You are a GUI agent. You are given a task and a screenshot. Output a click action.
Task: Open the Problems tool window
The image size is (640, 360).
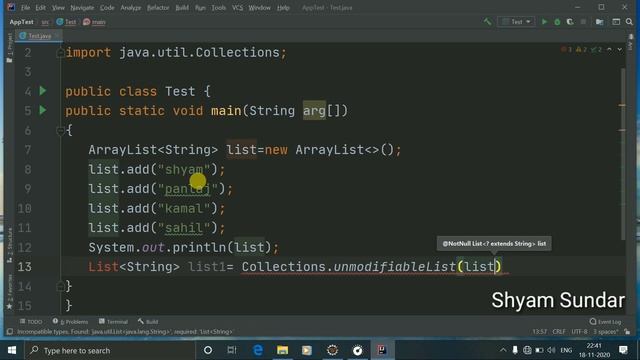point(70,322)
